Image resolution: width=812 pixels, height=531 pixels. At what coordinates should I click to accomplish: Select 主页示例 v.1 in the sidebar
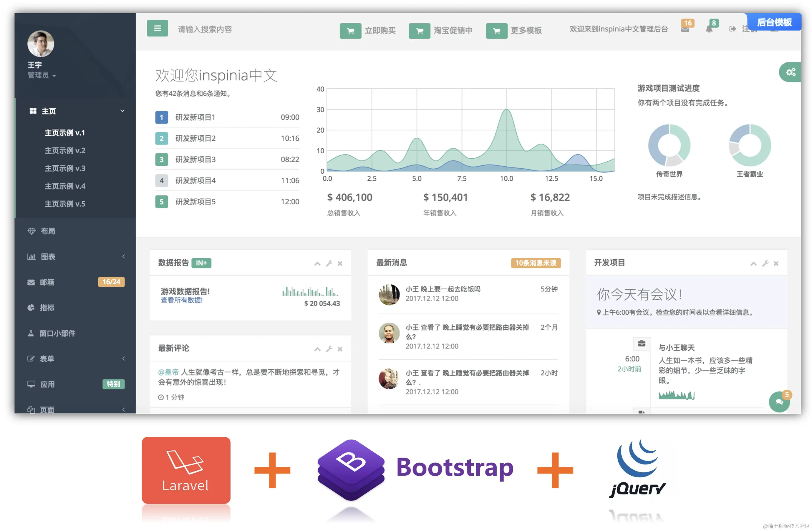click(x=65, y=133)
